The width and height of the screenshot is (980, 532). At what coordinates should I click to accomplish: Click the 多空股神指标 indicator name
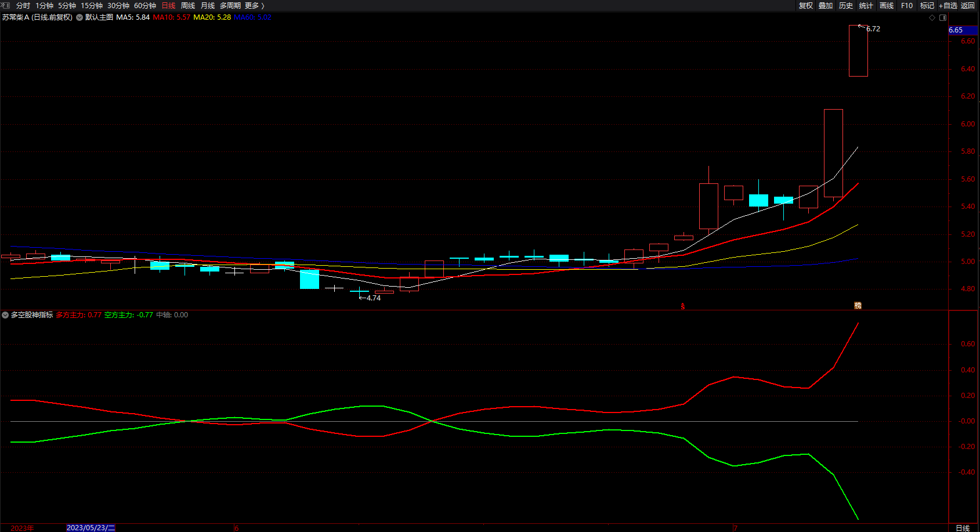pos(32,315)
